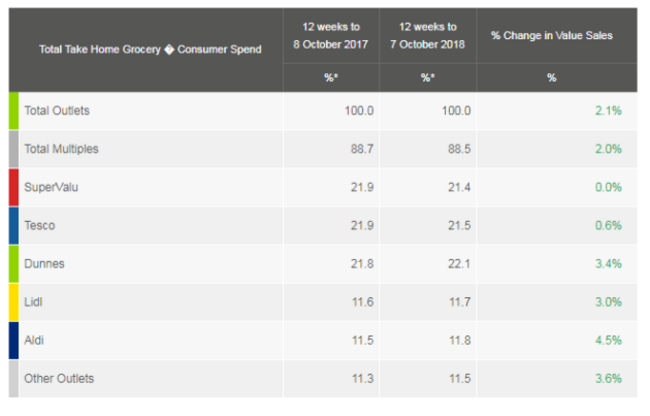This screenshot has height=416, width=650.
Task: Click Other Outlets 2017 share 11.3
Action: [x=363, y=378]
